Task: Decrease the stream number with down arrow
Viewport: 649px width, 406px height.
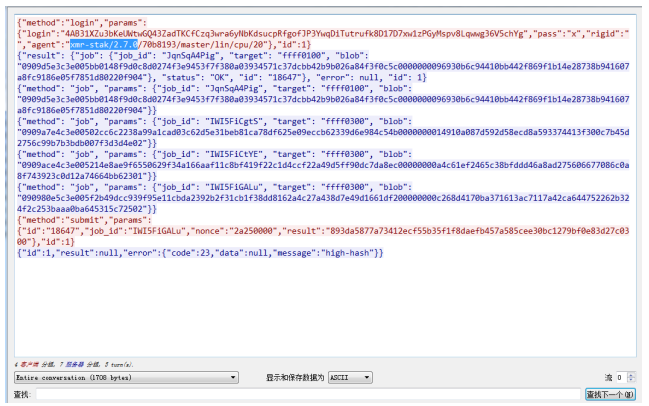Action: (631, 380)
